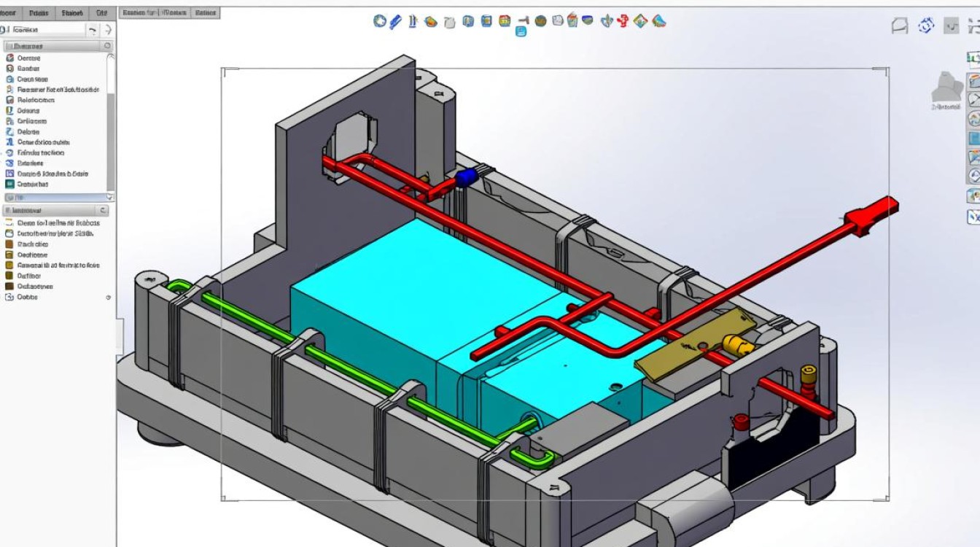Toggle visibility of the first feature in the tree

coord(9,56)
